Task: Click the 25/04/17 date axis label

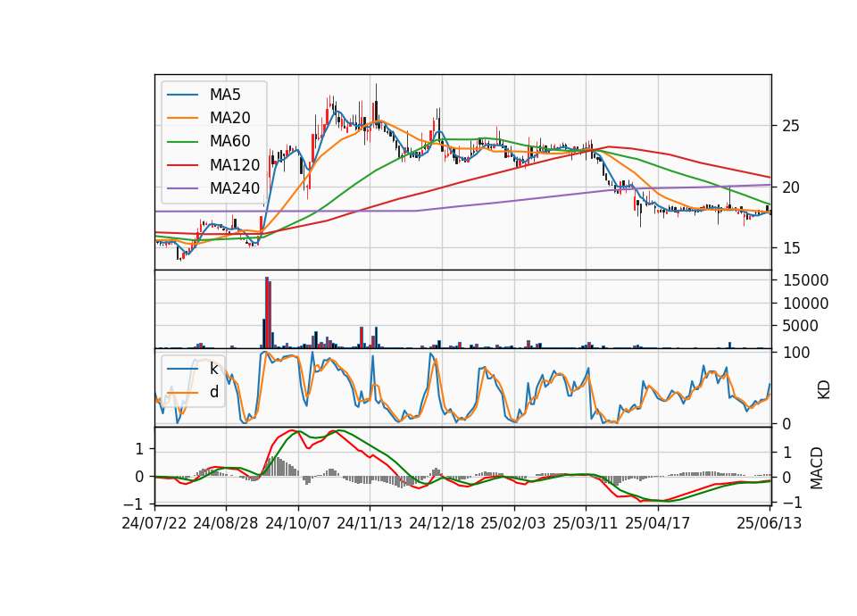Action: [658, 523]
